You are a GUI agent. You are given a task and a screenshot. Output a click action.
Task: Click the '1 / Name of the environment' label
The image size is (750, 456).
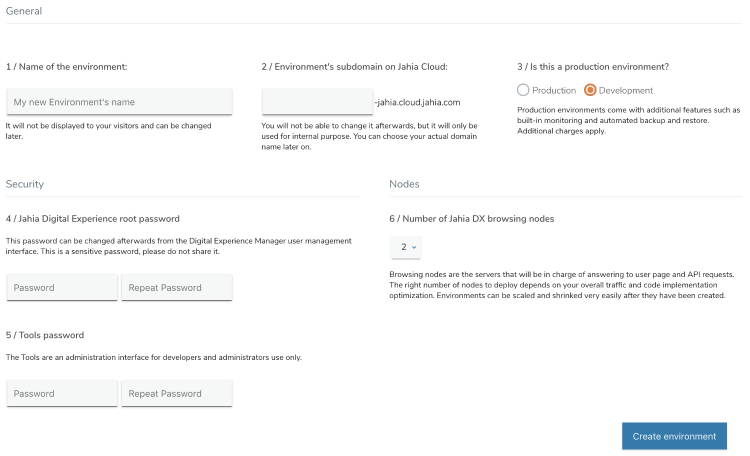(x=66, y=67)
